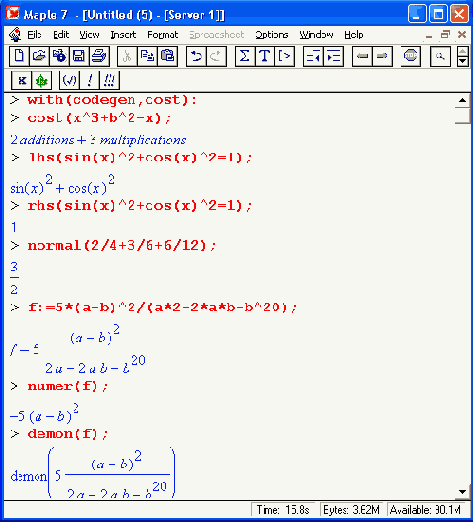The image size is (473, 522).
Task: Click the Stop computation icon
Action: point(410,56)
